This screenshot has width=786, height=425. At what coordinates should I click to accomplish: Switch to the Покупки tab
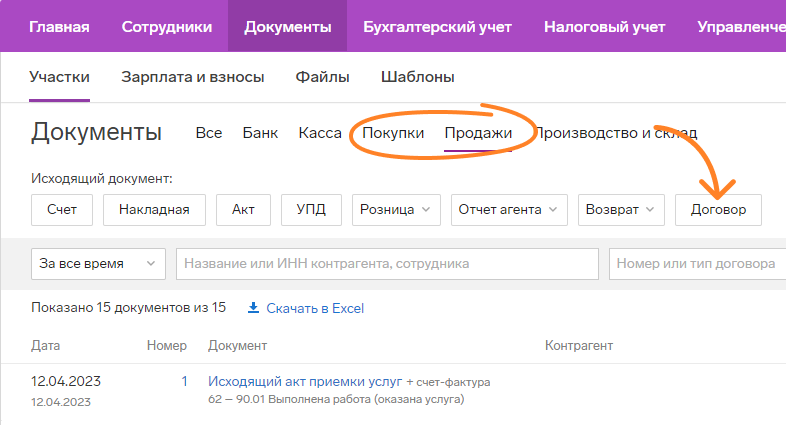[x=393, y=133]
